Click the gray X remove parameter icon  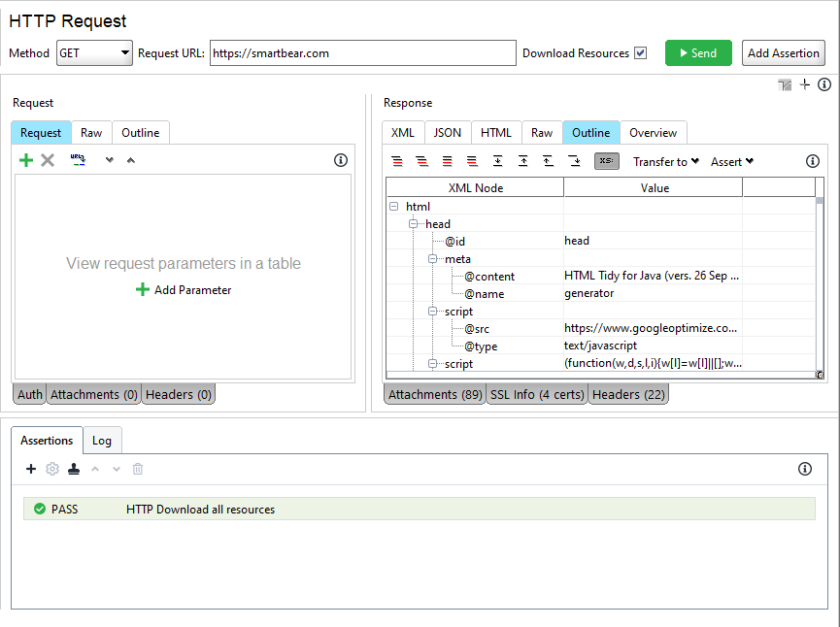(x=48, y=160)
